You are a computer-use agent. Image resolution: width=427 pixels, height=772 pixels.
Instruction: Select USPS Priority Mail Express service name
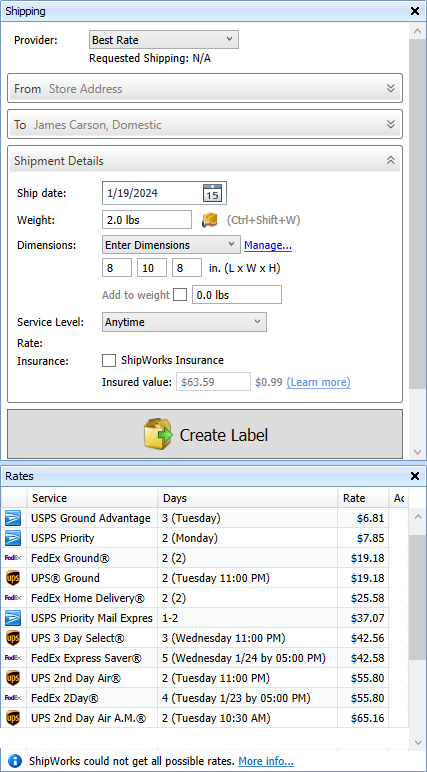(x=92, y=618)
